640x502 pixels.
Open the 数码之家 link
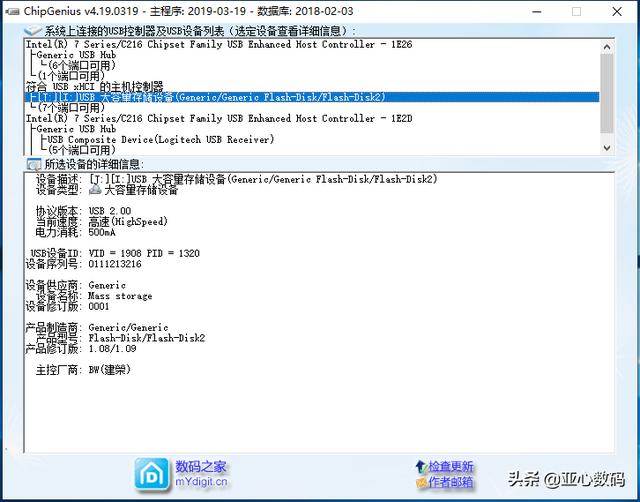tap(201, 466)
